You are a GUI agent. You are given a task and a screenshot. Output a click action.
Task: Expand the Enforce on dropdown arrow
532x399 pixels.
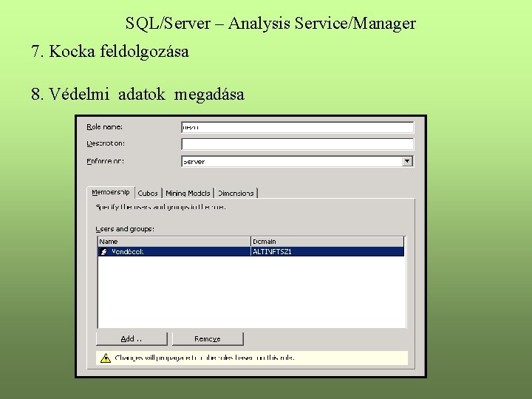click(407, 161)
